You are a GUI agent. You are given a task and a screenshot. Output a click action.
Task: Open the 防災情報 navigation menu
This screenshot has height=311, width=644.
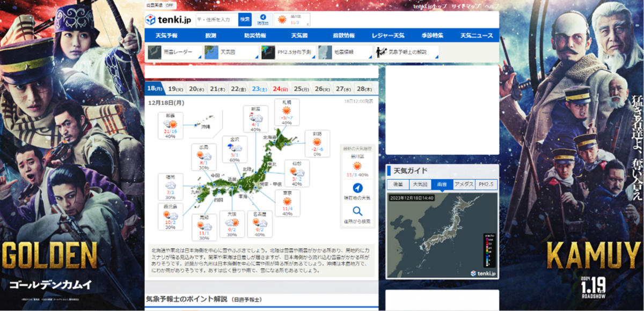coord(254,35)
